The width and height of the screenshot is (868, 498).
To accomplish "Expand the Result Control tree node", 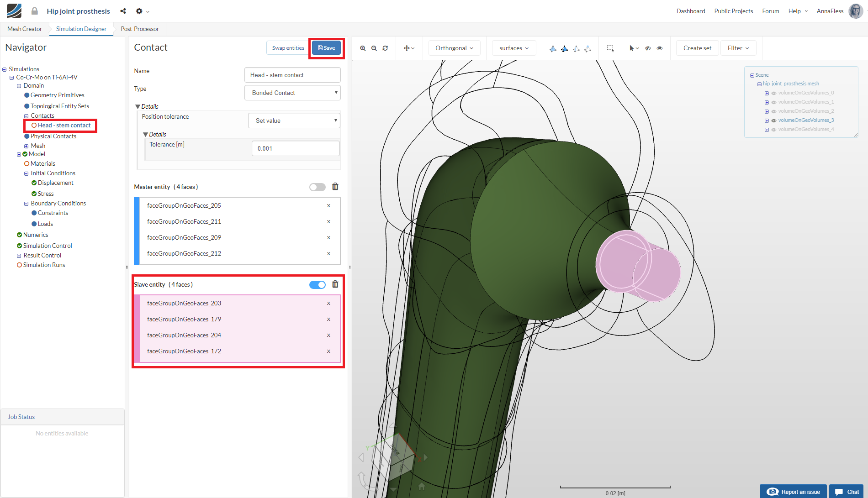I will (x=19, y=256).
